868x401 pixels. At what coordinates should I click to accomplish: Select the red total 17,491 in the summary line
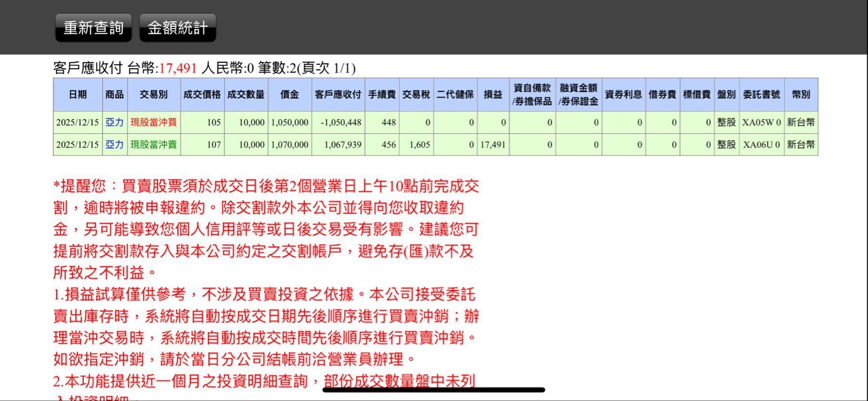[x=178, y=68]
